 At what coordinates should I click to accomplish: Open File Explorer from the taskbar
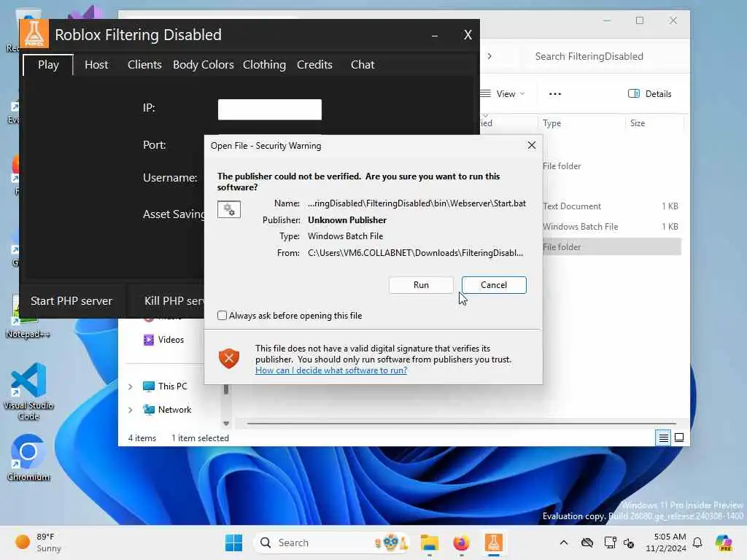[429, 542]
